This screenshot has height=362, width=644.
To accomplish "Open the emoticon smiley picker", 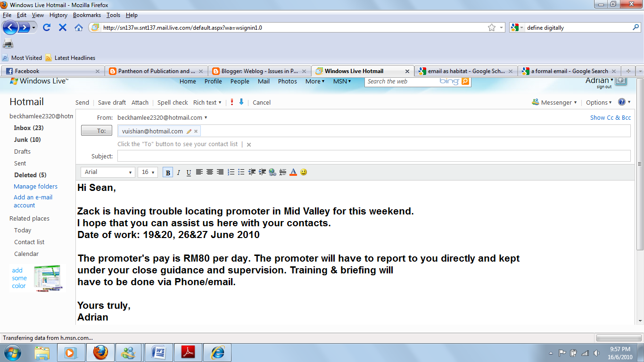I will pos(304,172).
